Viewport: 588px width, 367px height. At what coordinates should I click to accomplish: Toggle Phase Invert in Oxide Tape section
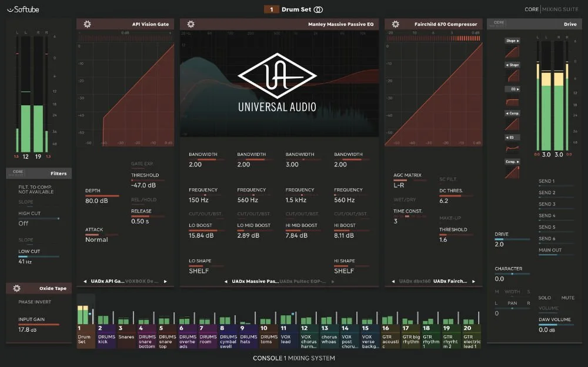point(35,302)
